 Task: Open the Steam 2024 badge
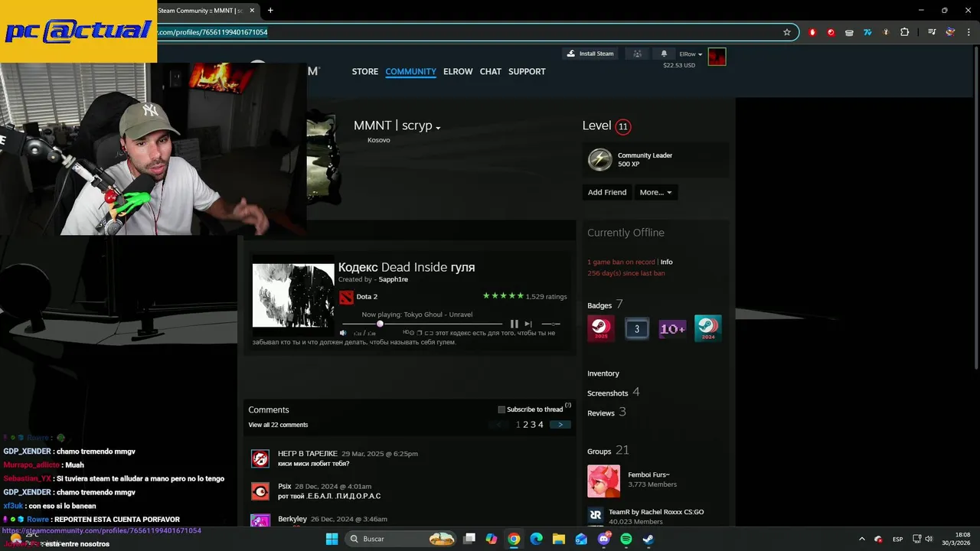click(708, 328)
